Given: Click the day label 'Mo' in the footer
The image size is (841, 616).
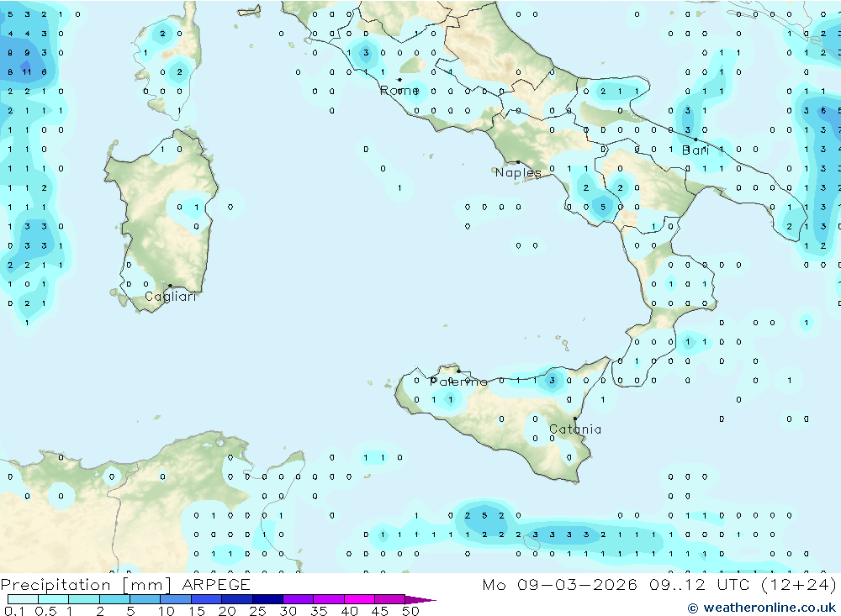Looking at the screenshot, I should [x=494, y=584].
